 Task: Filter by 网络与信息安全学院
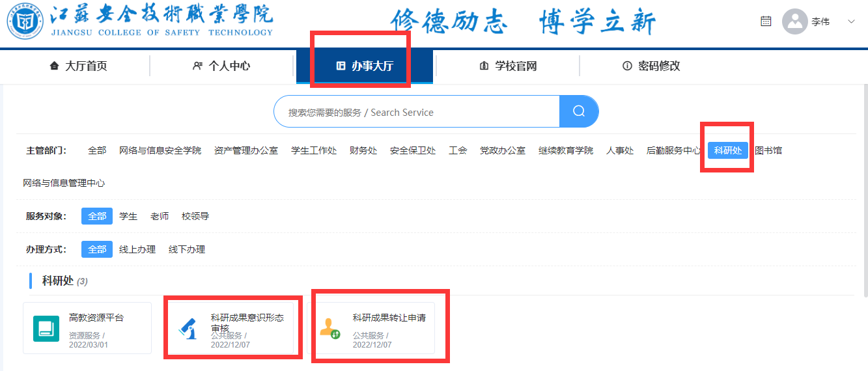(x=160, y=150)
